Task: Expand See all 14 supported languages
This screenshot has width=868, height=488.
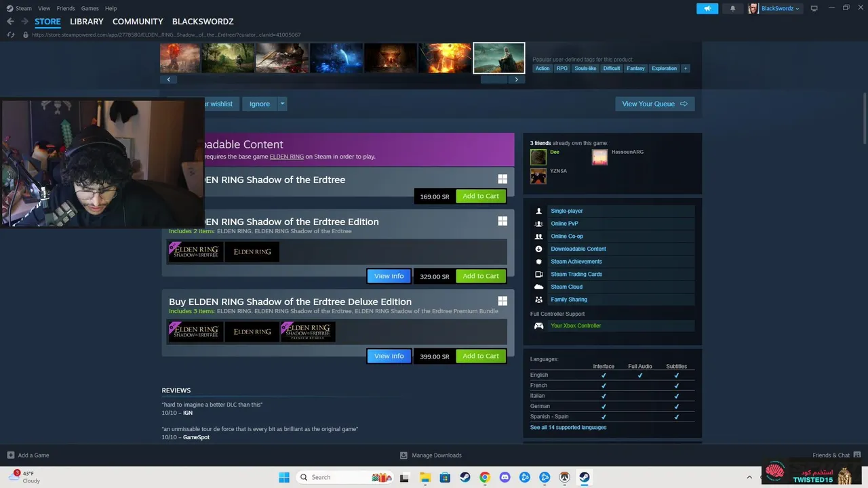Action: tap(568, 428)
